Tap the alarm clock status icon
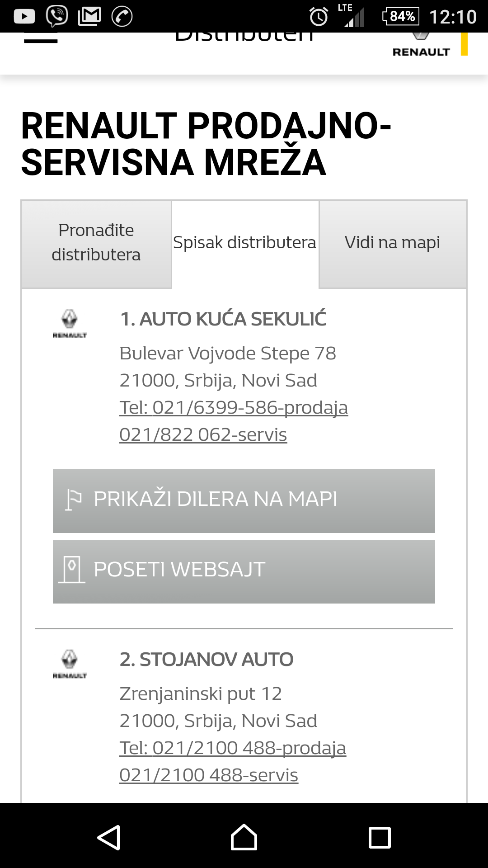This screenshot has width=488, height=868. [x=319, y=17]
